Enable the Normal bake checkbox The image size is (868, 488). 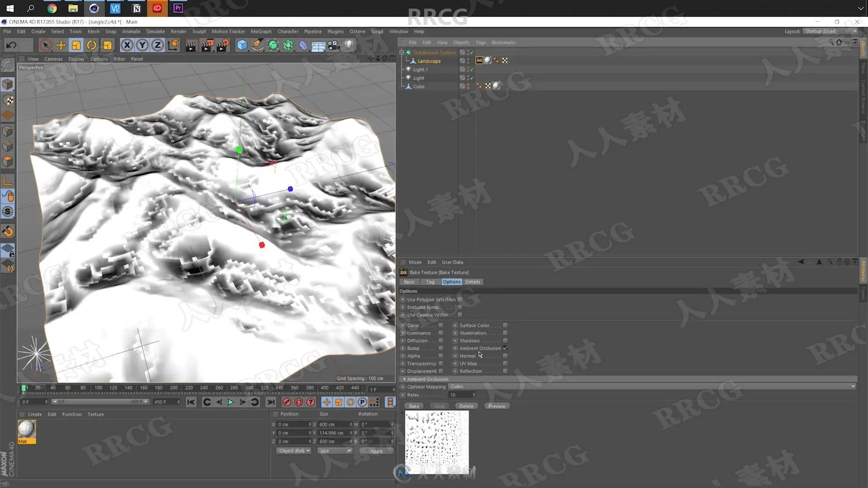click(x=505, y=356)
